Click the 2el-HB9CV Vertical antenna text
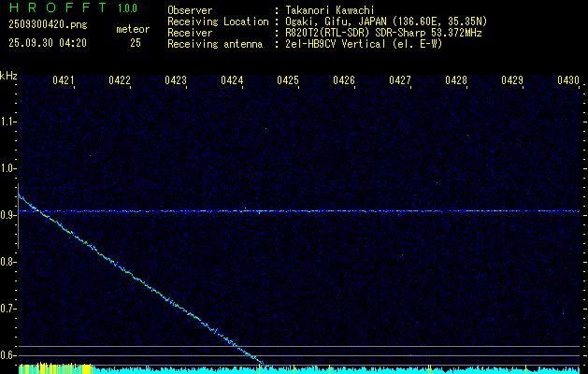588x374 pixels. (364, 44)
